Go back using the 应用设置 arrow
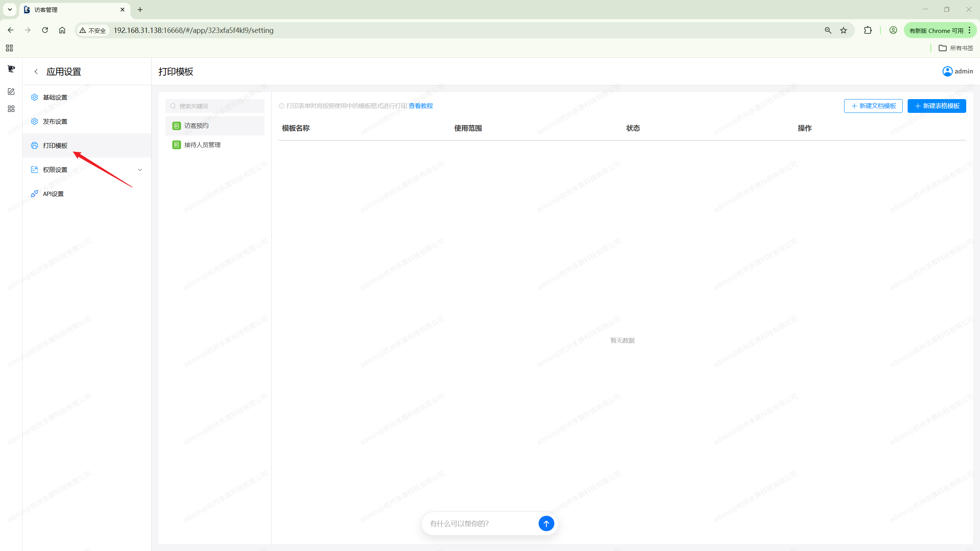 36,72
